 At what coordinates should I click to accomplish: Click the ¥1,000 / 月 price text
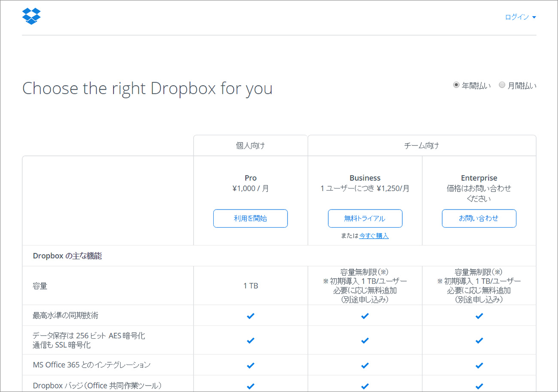pyautogui.click(x=250, y=188)
